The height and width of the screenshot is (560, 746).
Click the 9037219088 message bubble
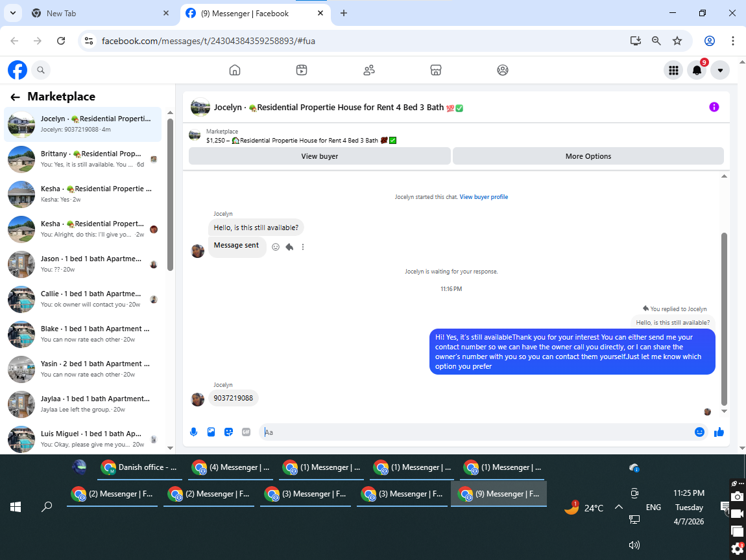(x=233, y=398)
